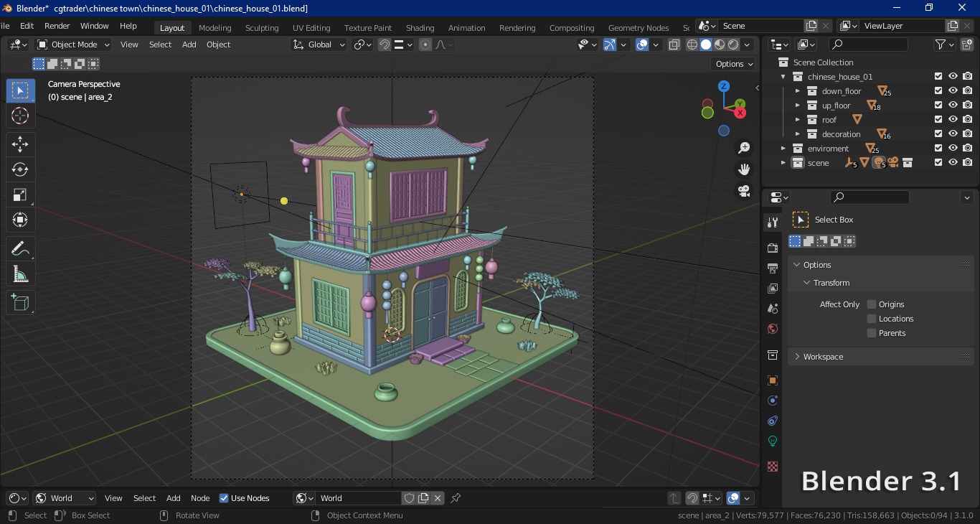Open the Window menu
The height and width of the screenshot is (524, 980).
pos(94,26)
